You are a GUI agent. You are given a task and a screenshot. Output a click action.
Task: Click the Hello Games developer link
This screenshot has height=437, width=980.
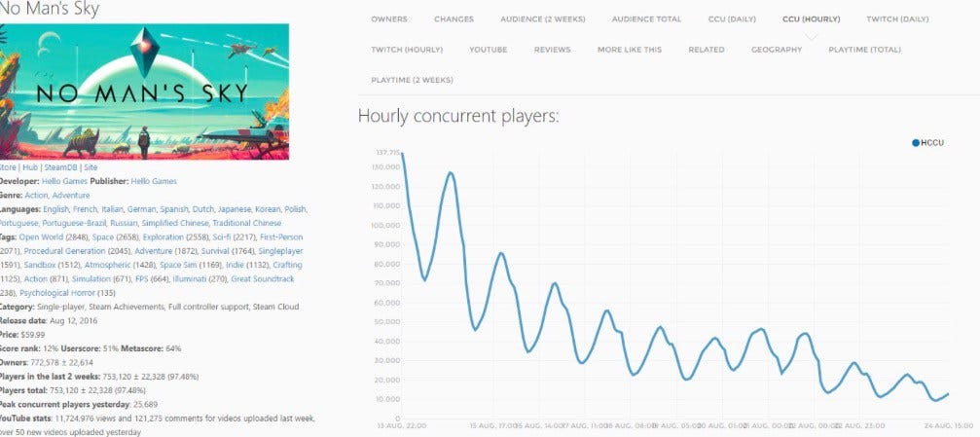(x=64, y=181)
